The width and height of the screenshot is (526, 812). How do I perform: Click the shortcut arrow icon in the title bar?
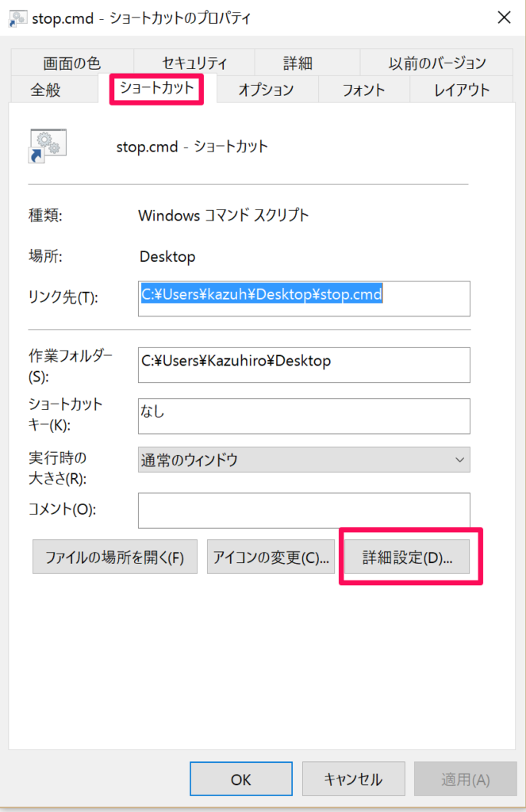pyautogui.click(x=17, y=17)
